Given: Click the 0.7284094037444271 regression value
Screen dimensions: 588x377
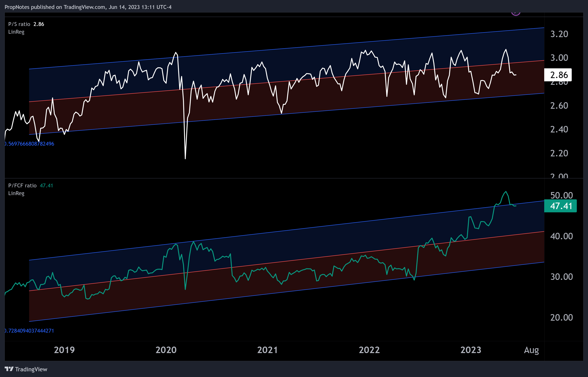Looking at the screenshot, I should point(29,331).
